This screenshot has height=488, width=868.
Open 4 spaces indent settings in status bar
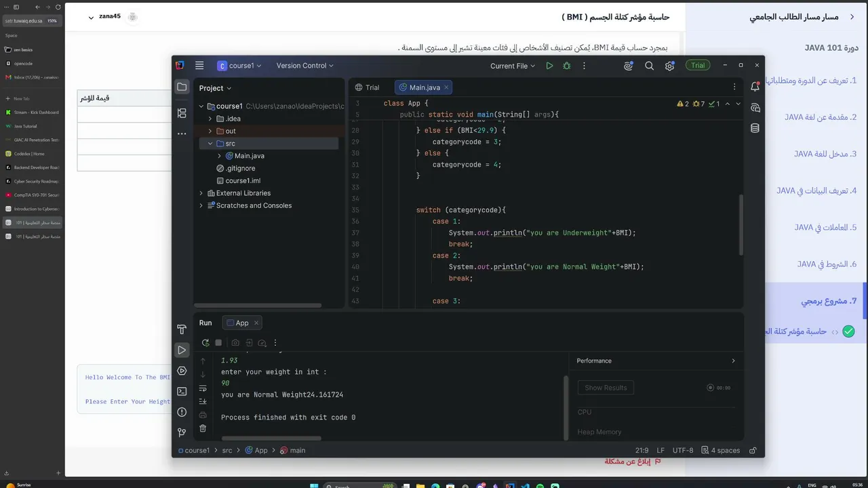721,450
